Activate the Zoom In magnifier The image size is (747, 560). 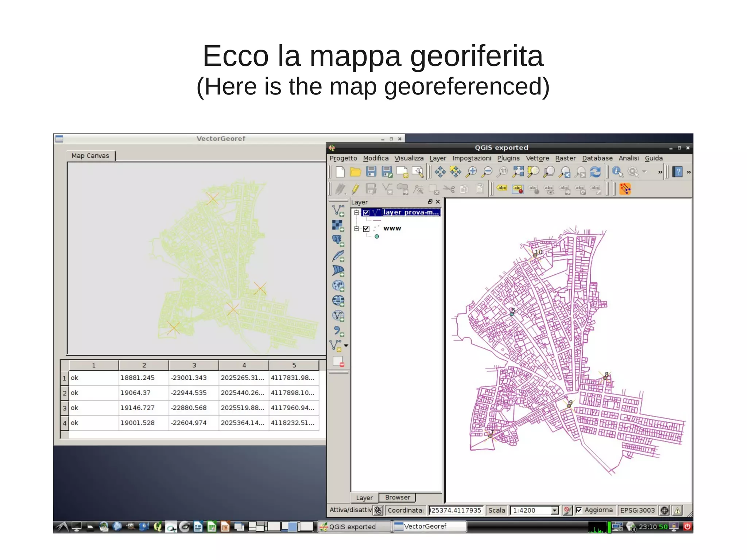pyautogui.click(x=471, y=172)
